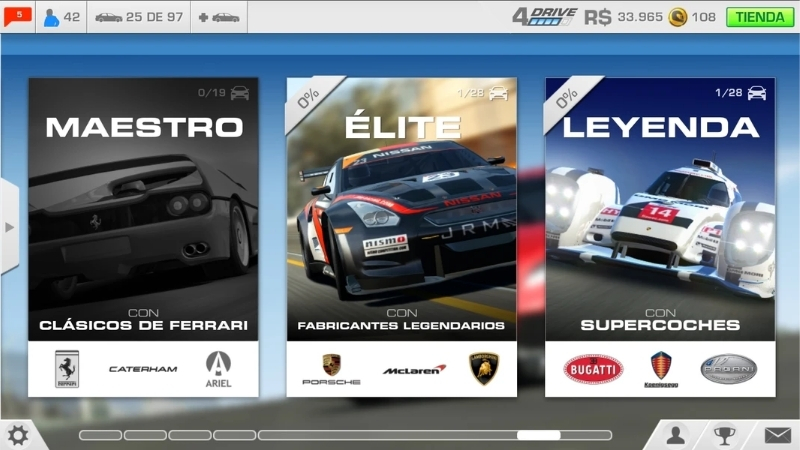800x450 pixels.
Task: Tap FABRICANTES LEGENDARIOS caption
Action: pyautogui.click(x=401, y=326)
